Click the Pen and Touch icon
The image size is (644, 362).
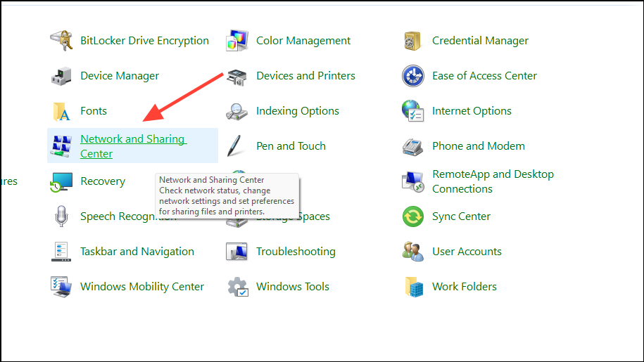tap(235, 146)
